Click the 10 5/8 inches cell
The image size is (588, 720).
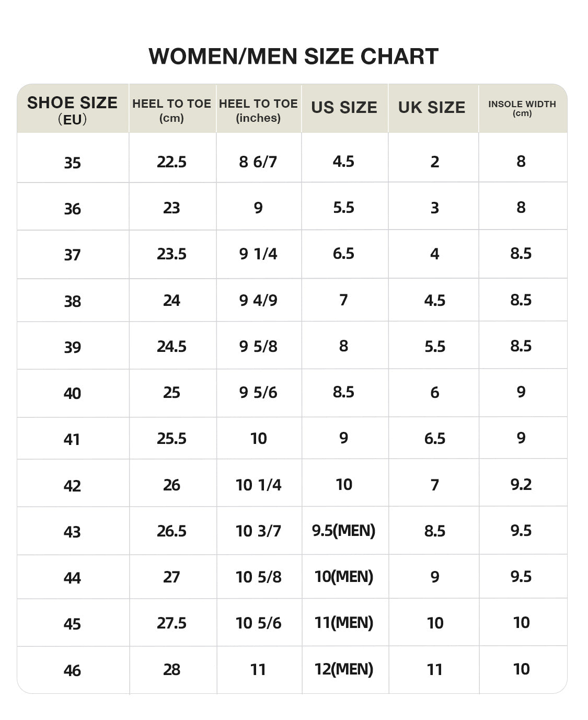click(x=259, y=577)
